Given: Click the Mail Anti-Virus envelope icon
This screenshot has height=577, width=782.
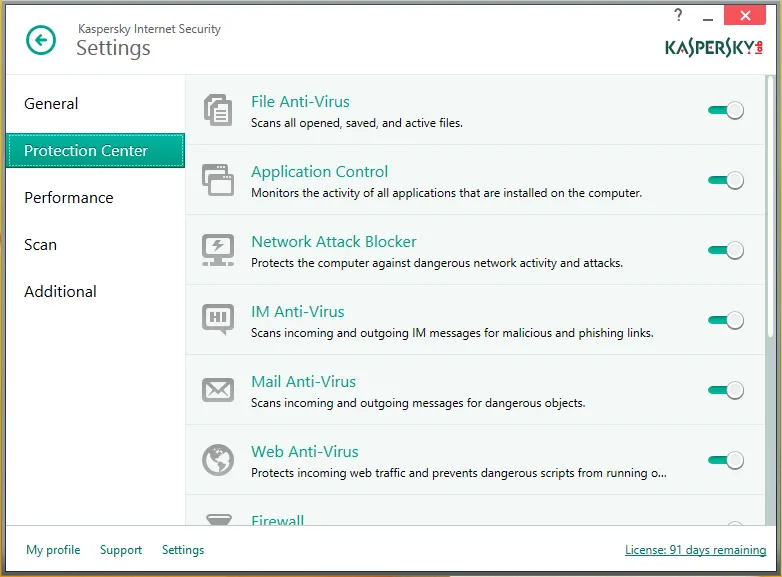Looking at the screenshot, I should coord(218,390).
